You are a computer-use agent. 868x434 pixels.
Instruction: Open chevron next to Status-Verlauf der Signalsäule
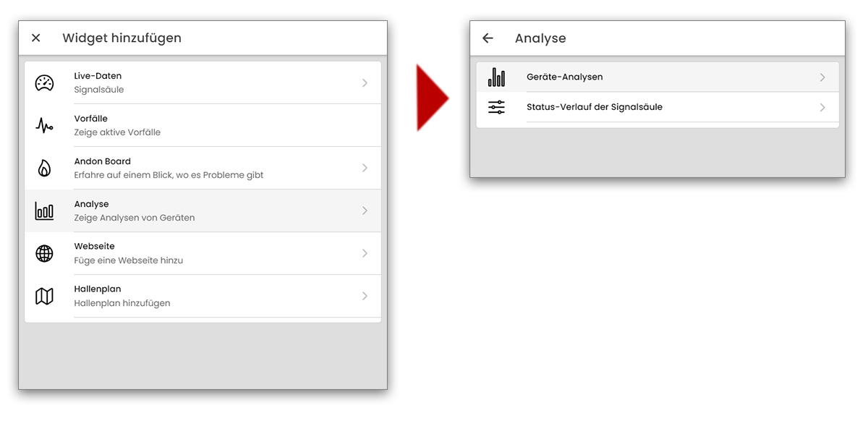822,108
